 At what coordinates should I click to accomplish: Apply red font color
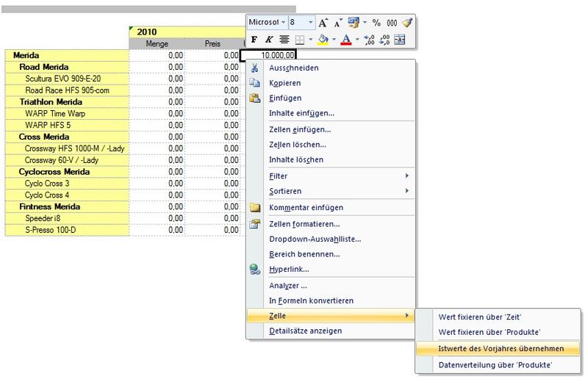click(346, 40)
